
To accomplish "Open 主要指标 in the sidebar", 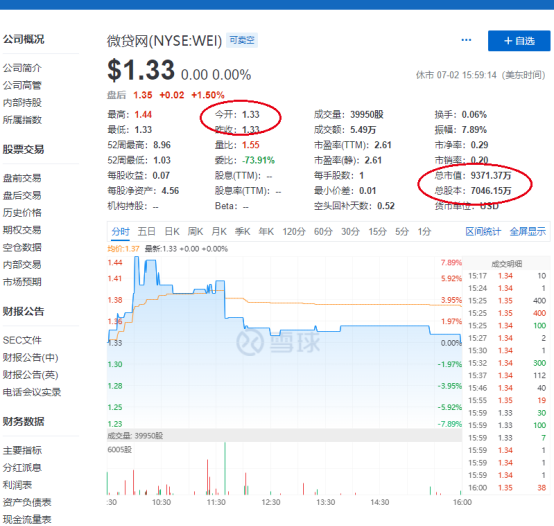I will [22, 450].
